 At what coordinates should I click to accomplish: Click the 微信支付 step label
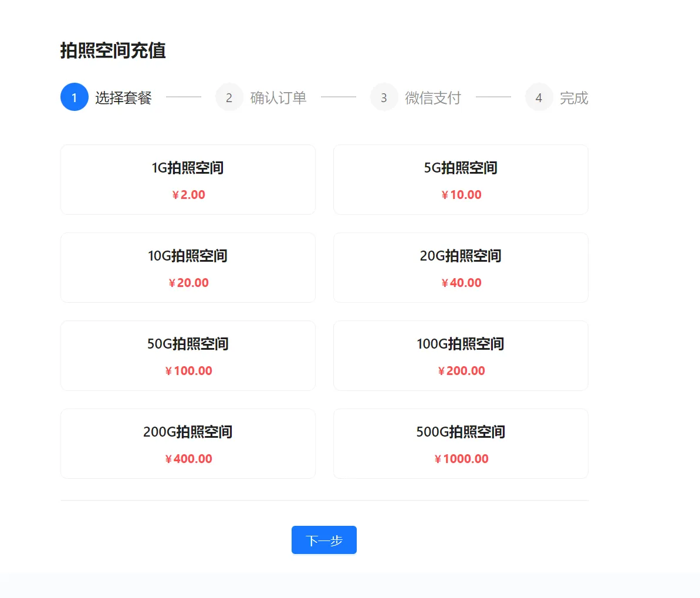pos(433,98)
